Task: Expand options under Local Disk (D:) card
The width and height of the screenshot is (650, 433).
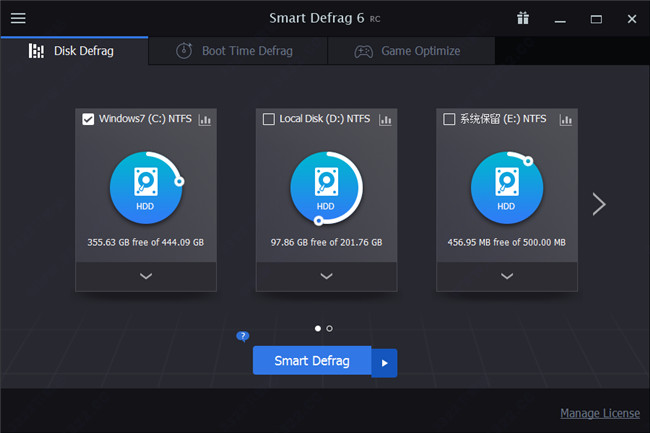Action: [326, 276]
